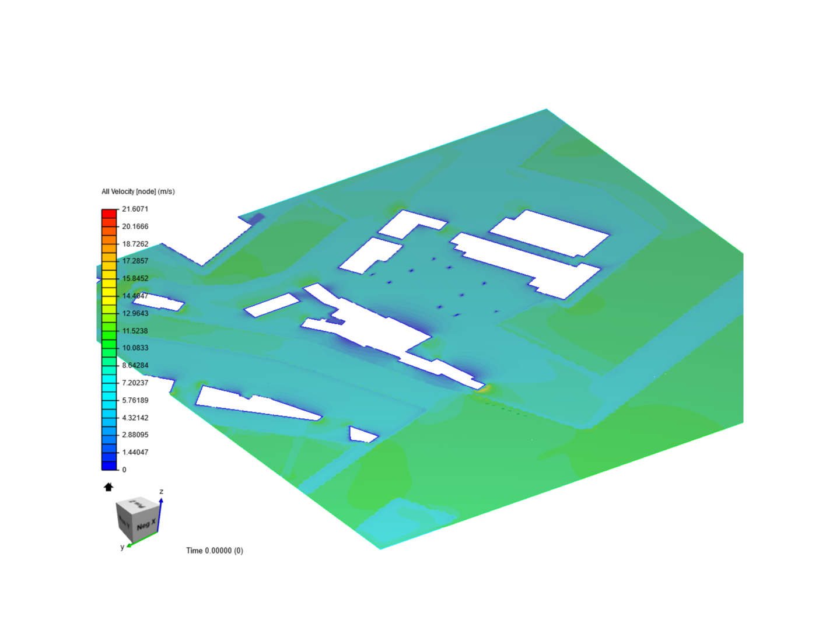840x630 pixels.
Task: Click the legend title All Velocity [node] (m/s)
Action: 138,191
